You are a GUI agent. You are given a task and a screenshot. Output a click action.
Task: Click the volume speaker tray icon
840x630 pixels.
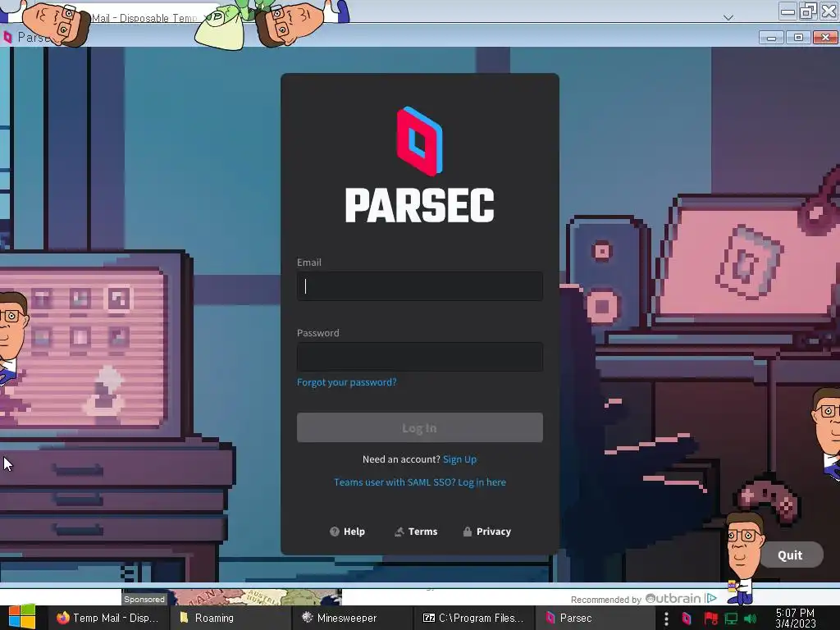click(x=751, y=619)
